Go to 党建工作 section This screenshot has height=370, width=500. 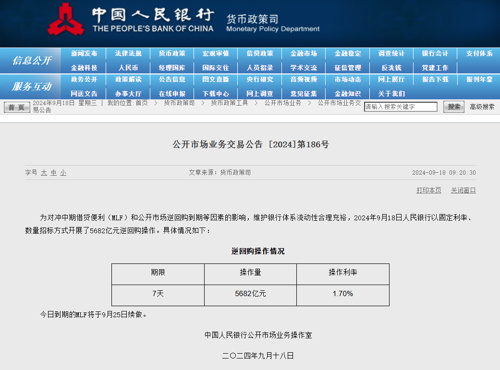[x=435, y=68]
